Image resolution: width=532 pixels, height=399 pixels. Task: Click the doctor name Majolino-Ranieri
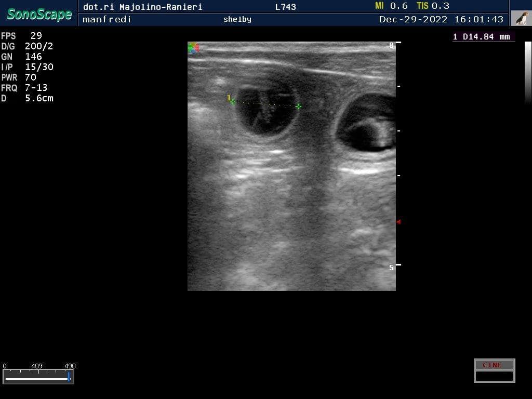[x=161, y=7]
